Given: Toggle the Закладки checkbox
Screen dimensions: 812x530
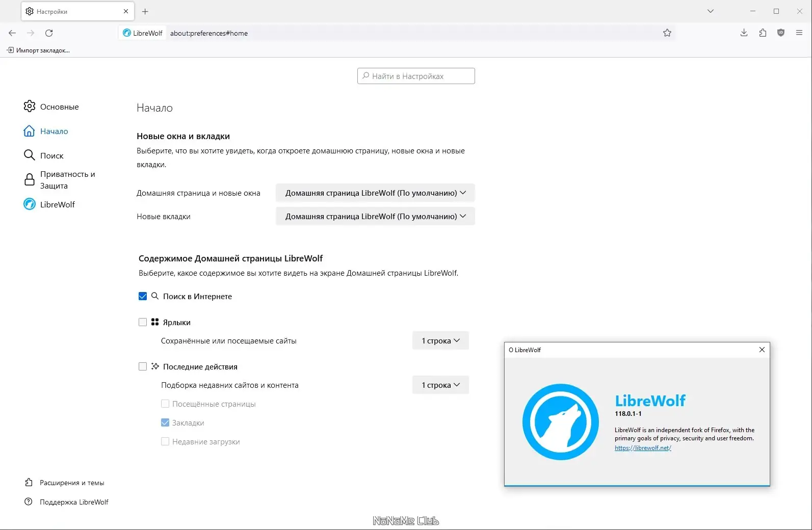Looking at the screenshot, I should tap(165, 422).
